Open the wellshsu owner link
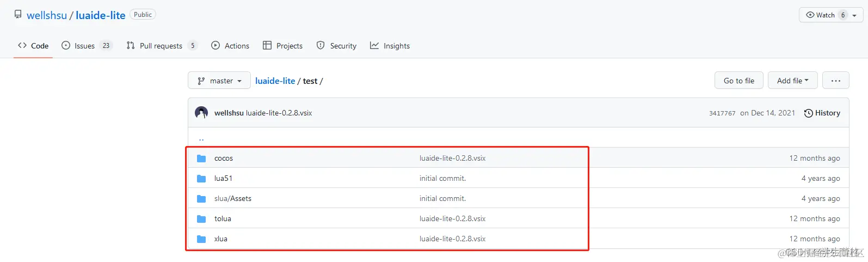The height and width of the screenshot is (262, 868). pos(47,15)
